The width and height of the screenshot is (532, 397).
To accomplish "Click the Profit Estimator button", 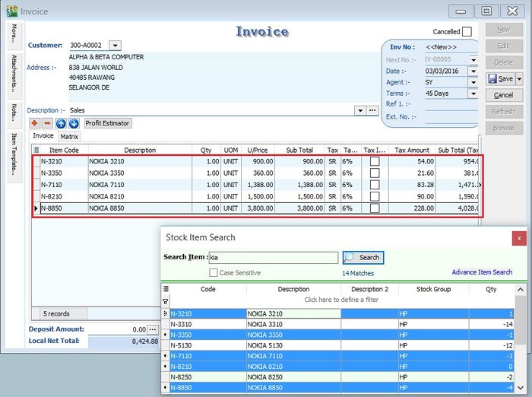I will pos(107,123).
